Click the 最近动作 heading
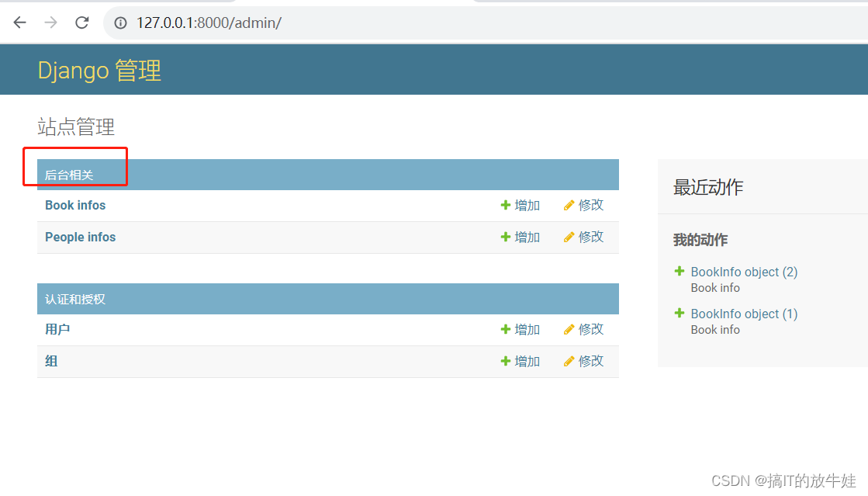868x496 pixels. tap(708, 187)
